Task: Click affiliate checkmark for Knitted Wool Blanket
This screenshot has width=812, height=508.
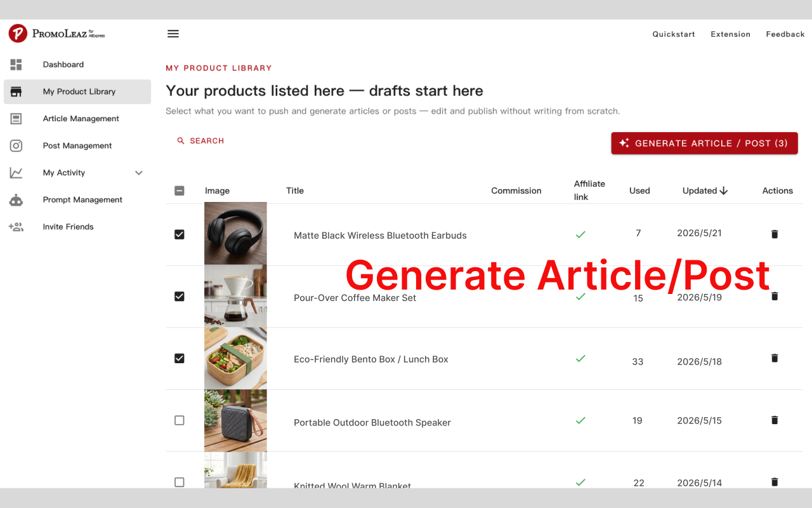Action: point(580,482)
